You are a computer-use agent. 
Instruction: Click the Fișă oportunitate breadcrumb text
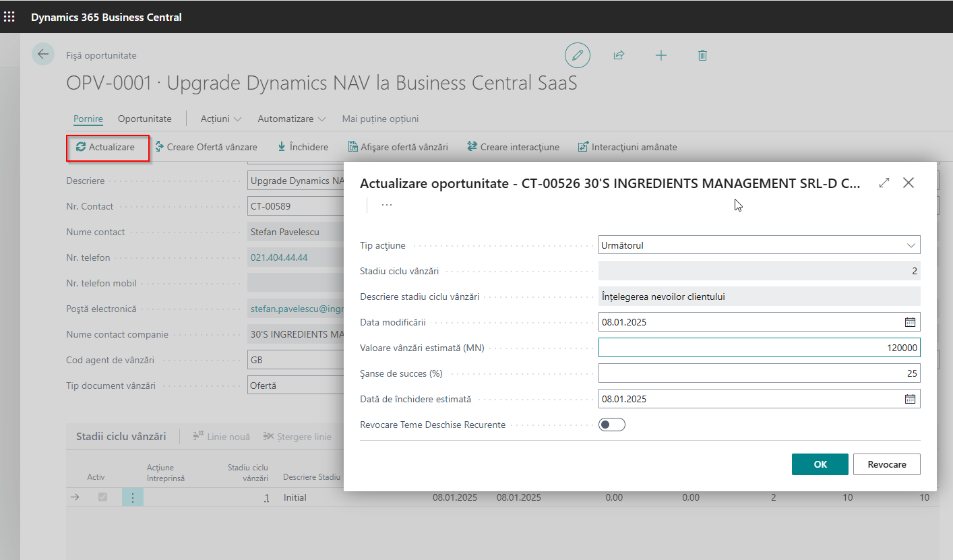[101, 55]
